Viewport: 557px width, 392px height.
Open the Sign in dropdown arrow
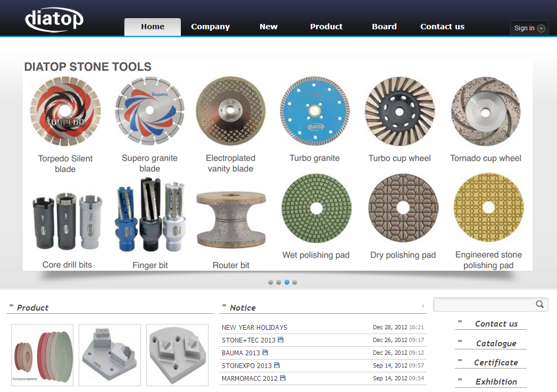click(542, 28)
